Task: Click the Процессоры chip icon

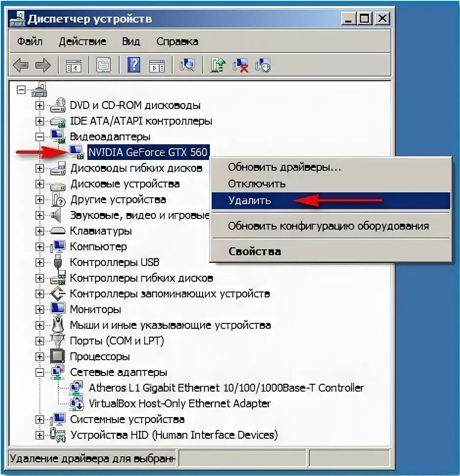Action: pos(58,356)
